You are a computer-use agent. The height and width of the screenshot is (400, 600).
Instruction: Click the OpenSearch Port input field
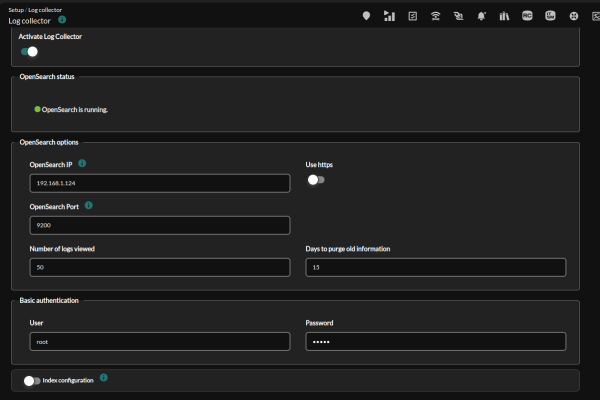[x=160, y=225]
